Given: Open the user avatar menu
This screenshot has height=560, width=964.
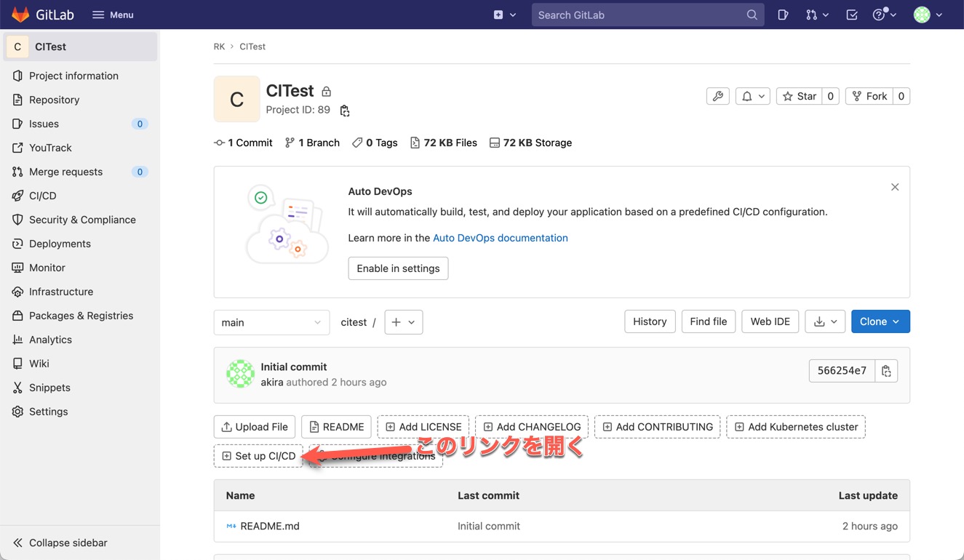Looking at the screenshot, I should tap(928, 15).
